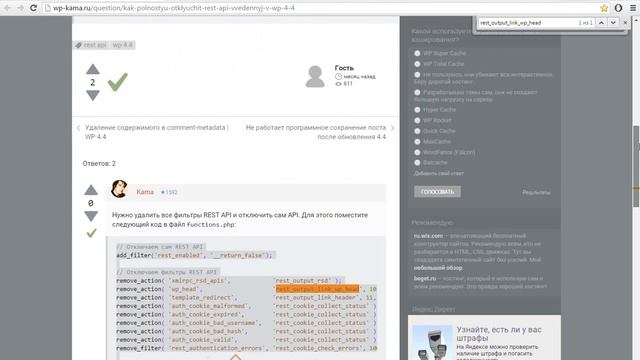Image resolution: width=640 pixels, height=360 pixels.
Task: Go to next find-in-page match
Action: pos(613,23)
